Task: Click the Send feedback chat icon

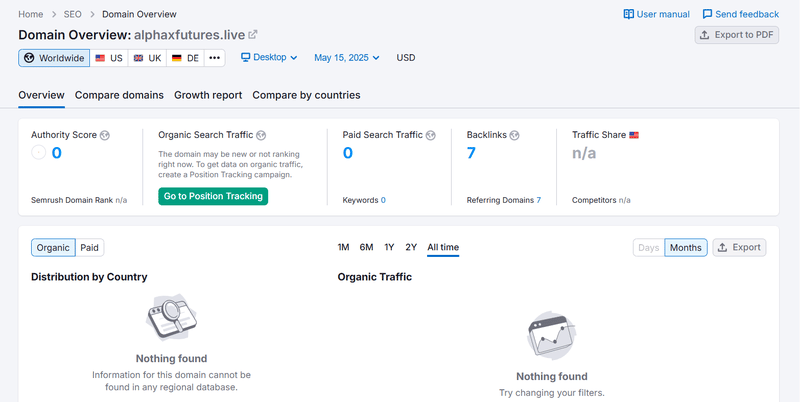Action: 707,14
